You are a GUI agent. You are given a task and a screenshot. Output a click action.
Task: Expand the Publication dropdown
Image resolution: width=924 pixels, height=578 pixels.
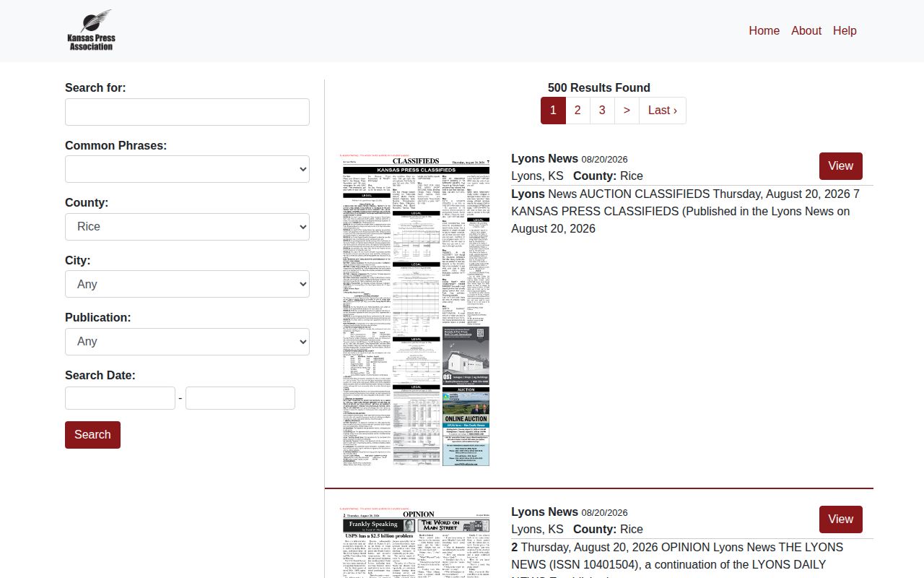tap(187, 342)
